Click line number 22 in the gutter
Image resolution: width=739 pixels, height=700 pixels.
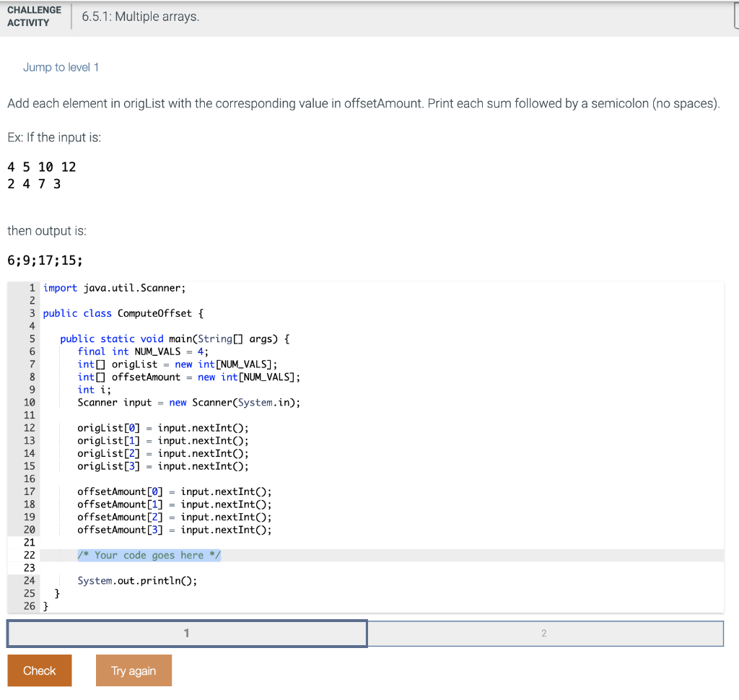click(x=30, y=555)
